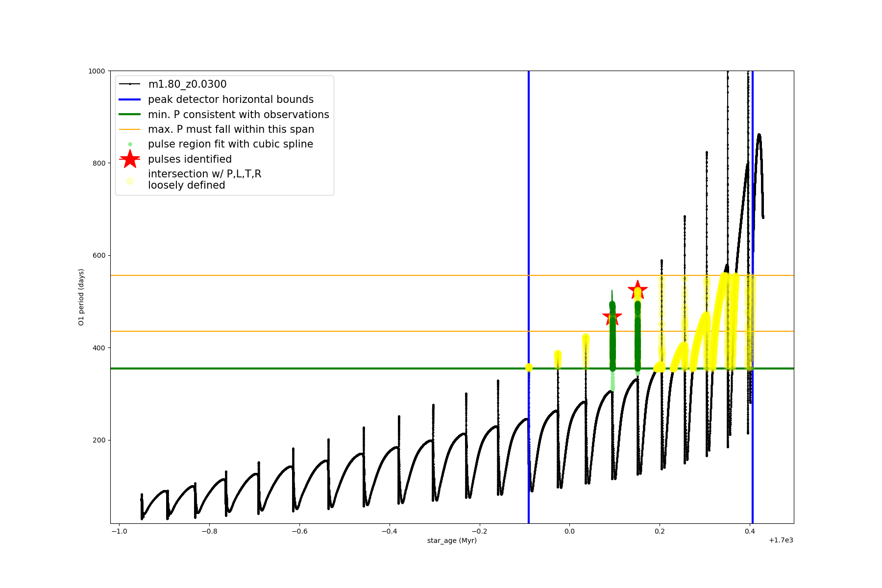Click 'pulse region fit with cubic spline' label
This screenshot has height=588, width=882.
pos(230,144)
